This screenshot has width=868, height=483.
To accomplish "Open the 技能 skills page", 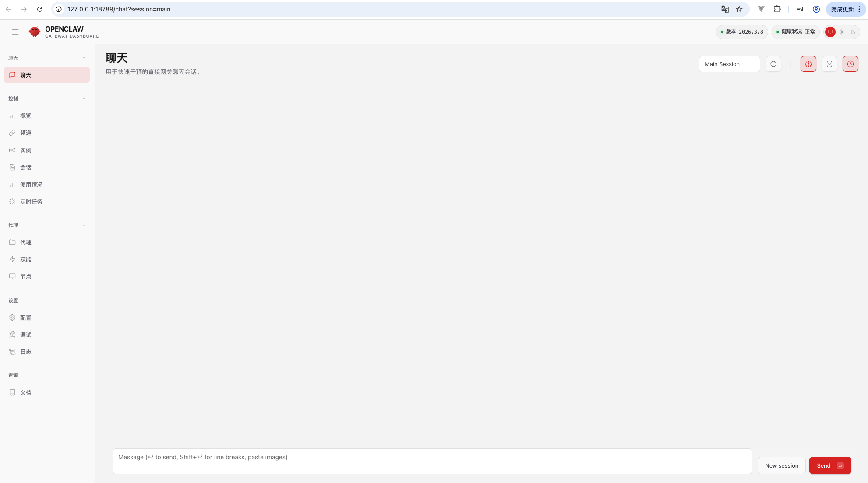I will [47, 259].
